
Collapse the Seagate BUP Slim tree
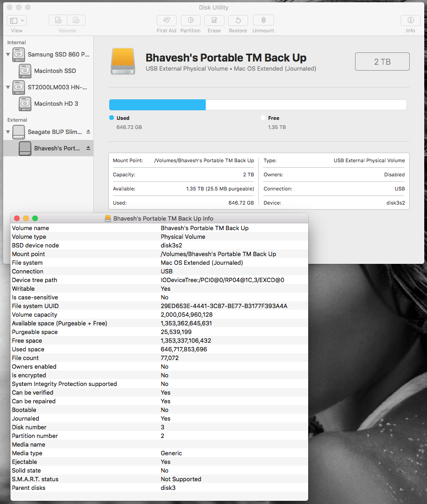(x=8, y=132)
